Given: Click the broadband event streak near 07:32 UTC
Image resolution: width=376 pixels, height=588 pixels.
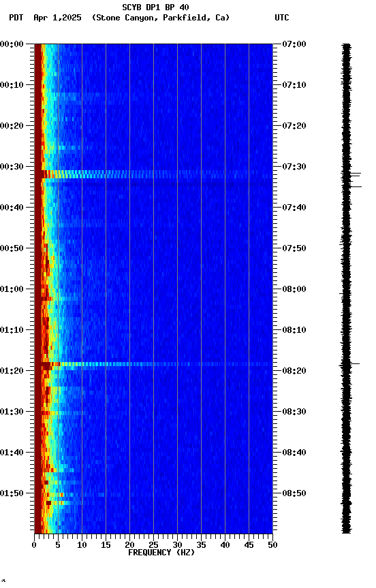Looking at the screenshot, I should point(153,174).
